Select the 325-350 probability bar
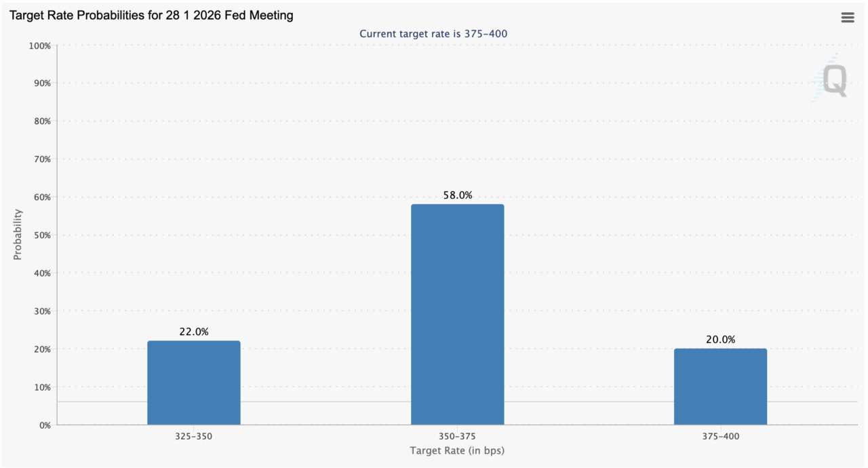The height and width of the screenshot is (468, 868). (x=193, y=383)
